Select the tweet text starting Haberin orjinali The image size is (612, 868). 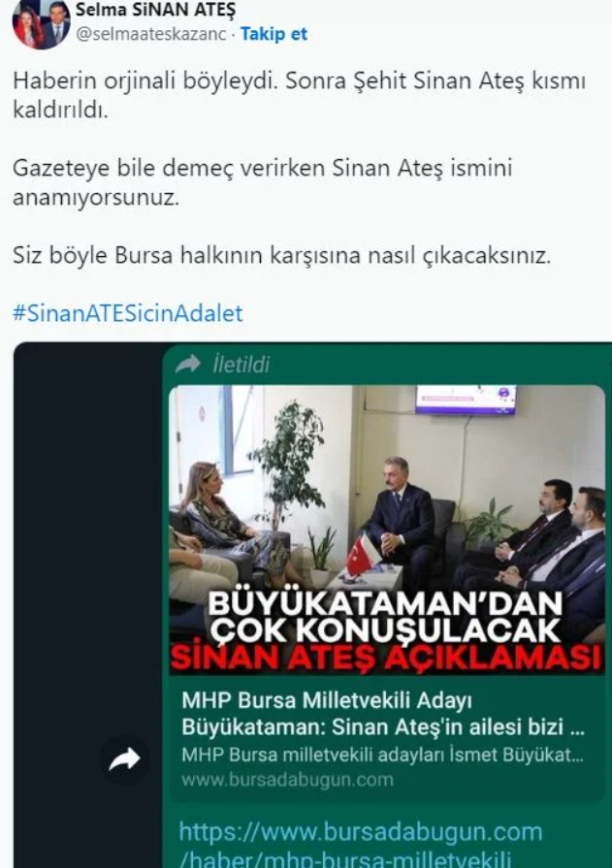pyautogui.click(x=299, y=95)
